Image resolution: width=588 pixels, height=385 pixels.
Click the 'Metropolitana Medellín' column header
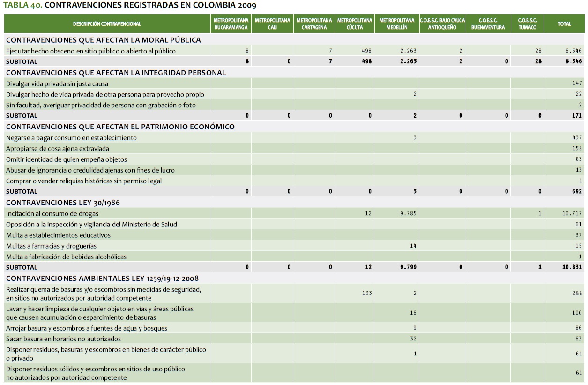point(396,24)
